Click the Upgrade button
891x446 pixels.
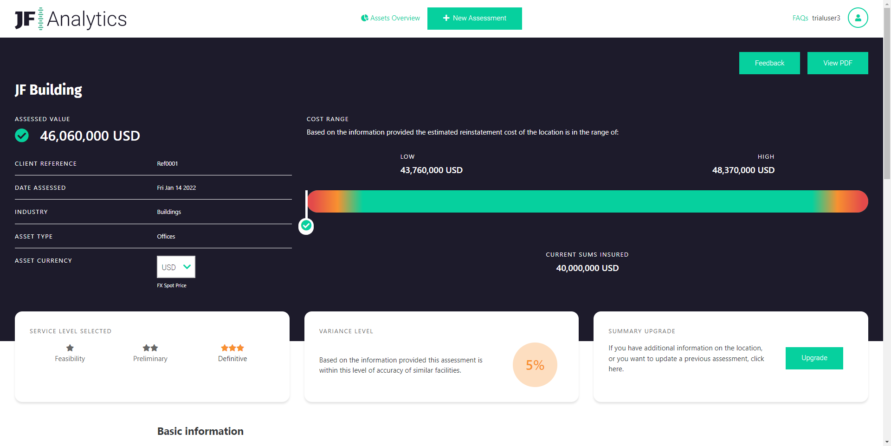pos(814,358)
